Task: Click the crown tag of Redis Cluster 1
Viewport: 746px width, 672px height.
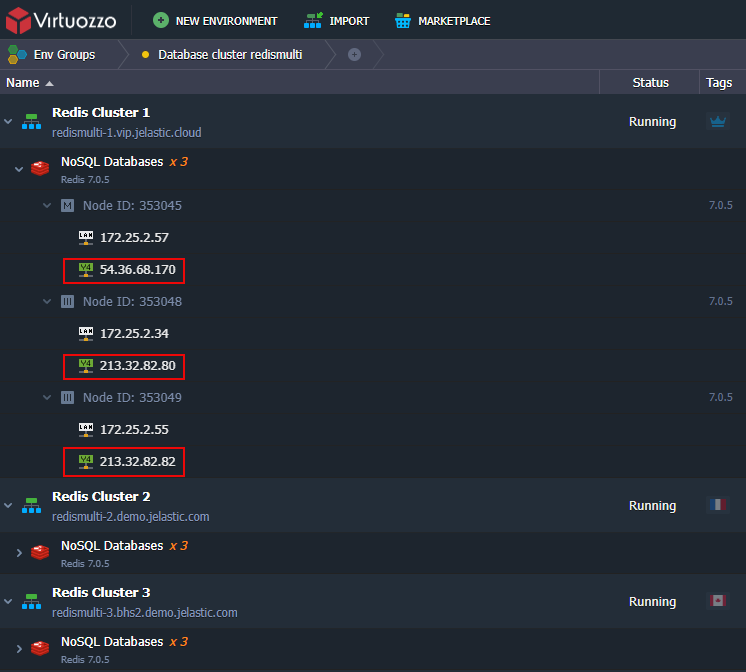Action: tap(718, 122)
